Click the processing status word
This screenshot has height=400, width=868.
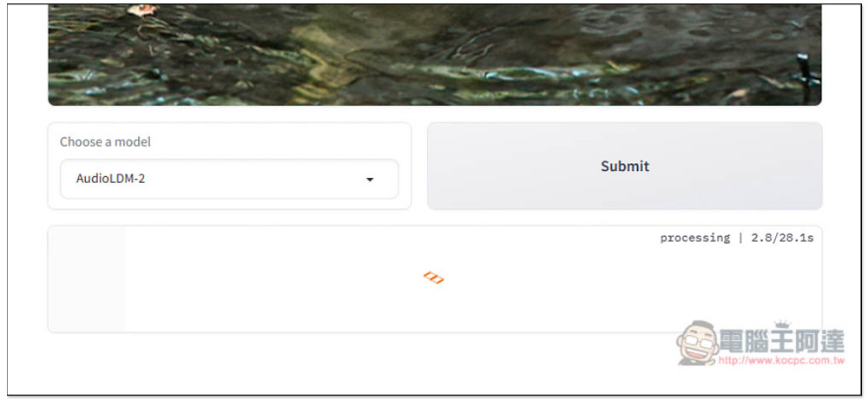(x=694, y=238)
